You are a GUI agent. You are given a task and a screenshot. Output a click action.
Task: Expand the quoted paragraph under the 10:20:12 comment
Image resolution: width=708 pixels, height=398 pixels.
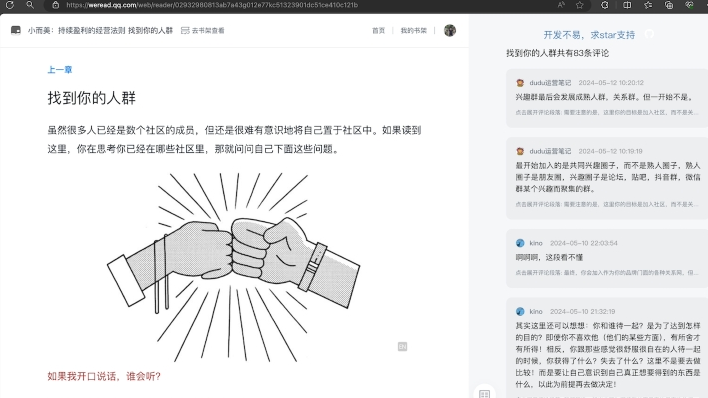[607, 112]
